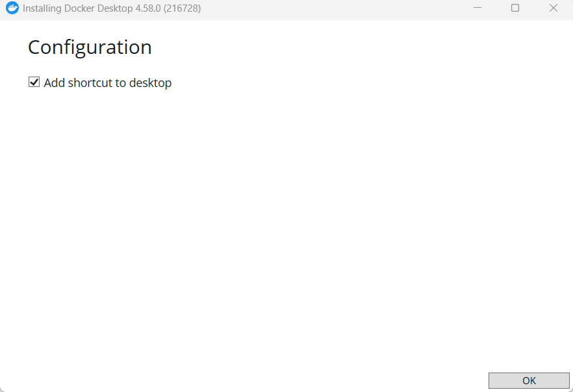Close the Docker Desktop installer window
The image size is (573, 392).
coord(554,8)
